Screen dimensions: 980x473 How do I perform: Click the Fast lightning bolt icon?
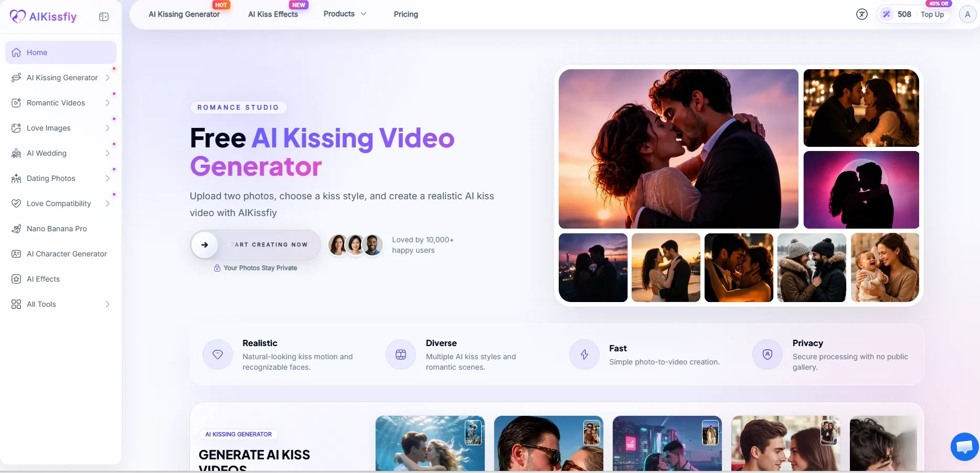(x=584, y=355)
